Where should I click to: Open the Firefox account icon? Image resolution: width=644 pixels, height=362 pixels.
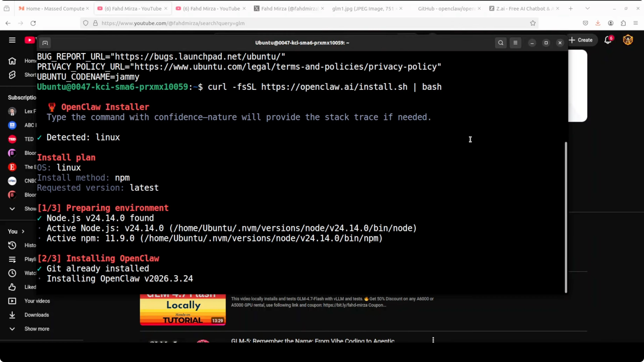(x=611, y=23)
